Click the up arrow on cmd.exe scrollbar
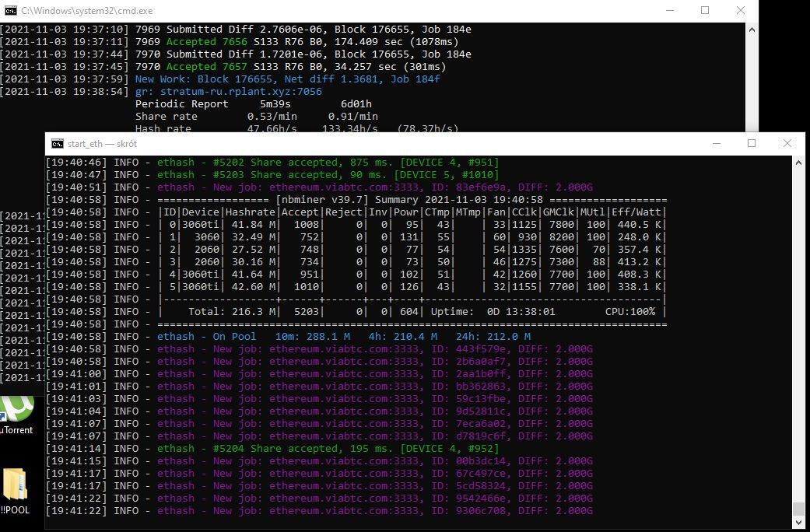This screenshot has height=532, width=810. [x=752, y=28]
